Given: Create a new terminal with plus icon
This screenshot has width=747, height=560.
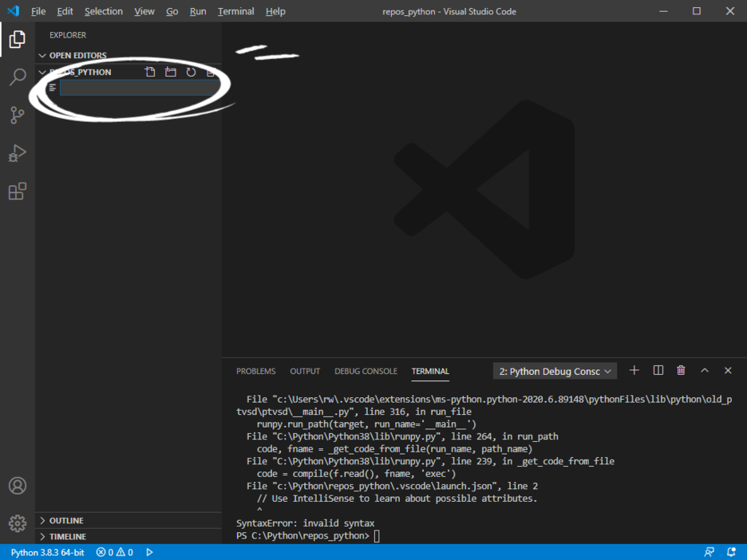Looking at the screenshot, I should point(634,370).
